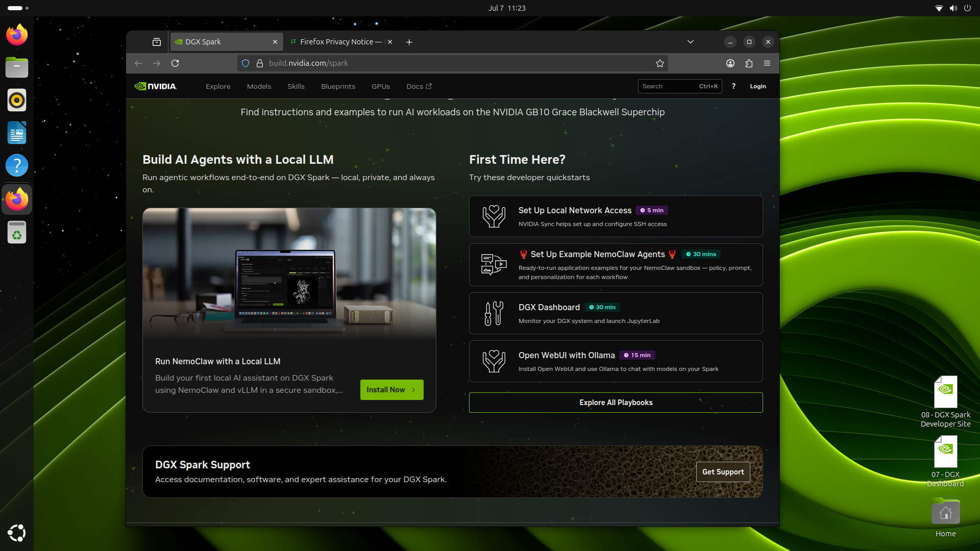980x551 pixels.
Task: Open LibreOffice Writer from the dock
Action: click(x=17, y=133)
